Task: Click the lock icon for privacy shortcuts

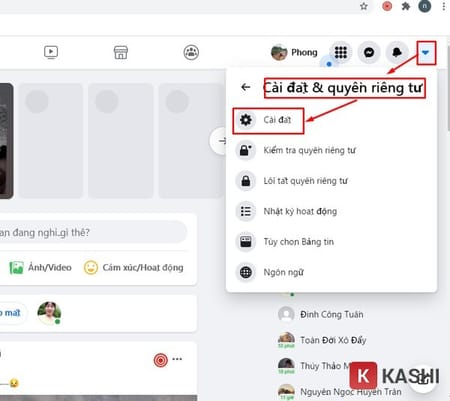Action: (246, 181)
